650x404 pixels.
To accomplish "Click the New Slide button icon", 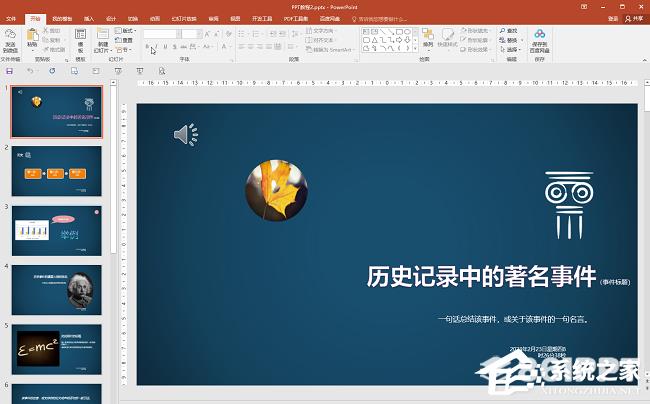I will point(103,36).
